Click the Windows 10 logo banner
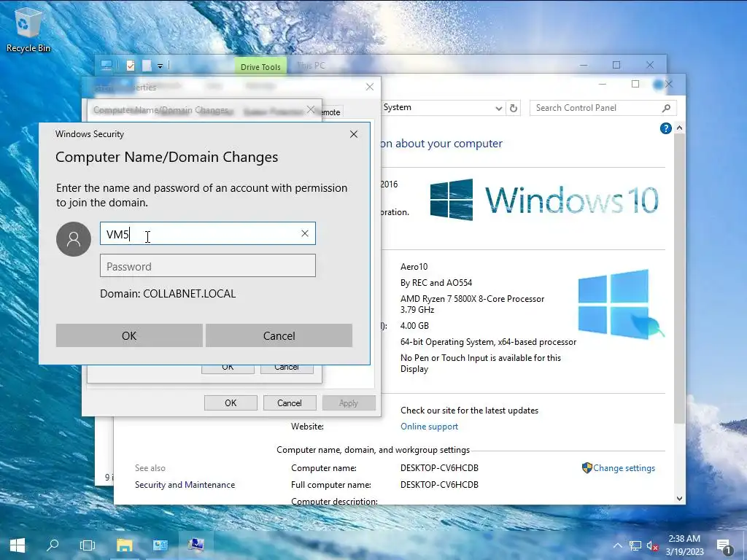747x560 pixels. [544, 200]
